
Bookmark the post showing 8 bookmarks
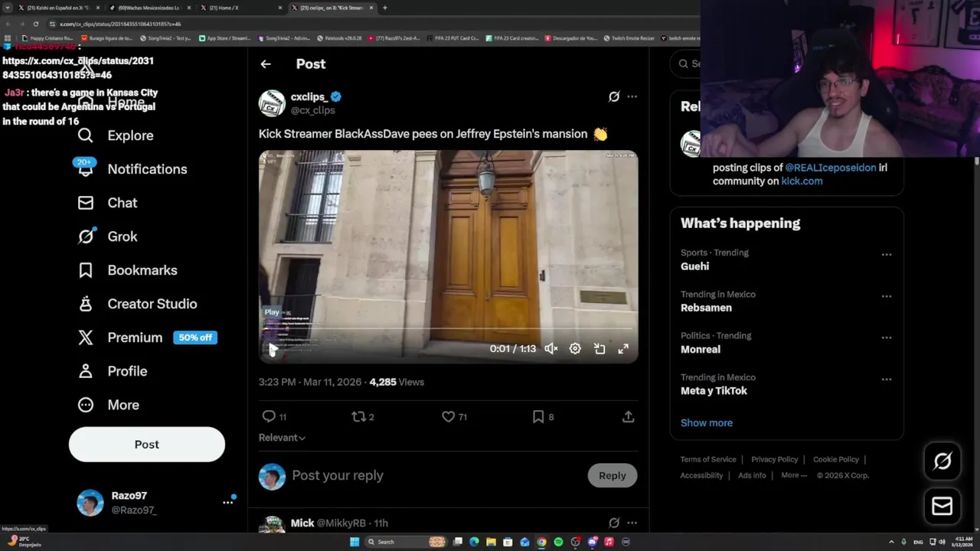[538, 416]
